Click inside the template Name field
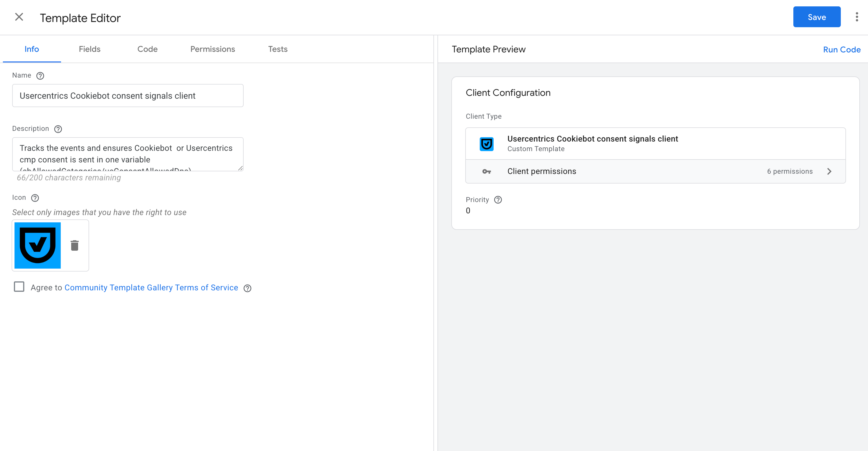This screenshot has width=868, height=451. [x=127, y=96]
